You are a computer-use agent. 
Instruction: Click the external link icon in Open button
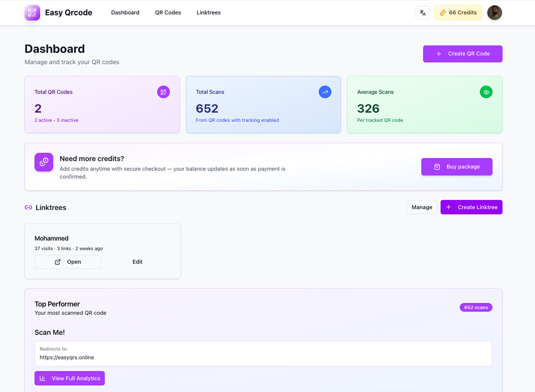coord(58,262)
